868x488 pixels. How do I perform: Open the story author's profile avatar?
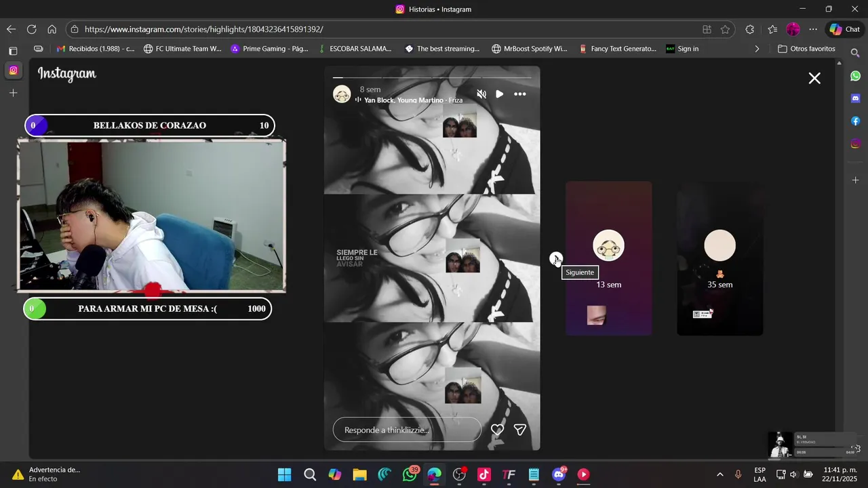342,94
